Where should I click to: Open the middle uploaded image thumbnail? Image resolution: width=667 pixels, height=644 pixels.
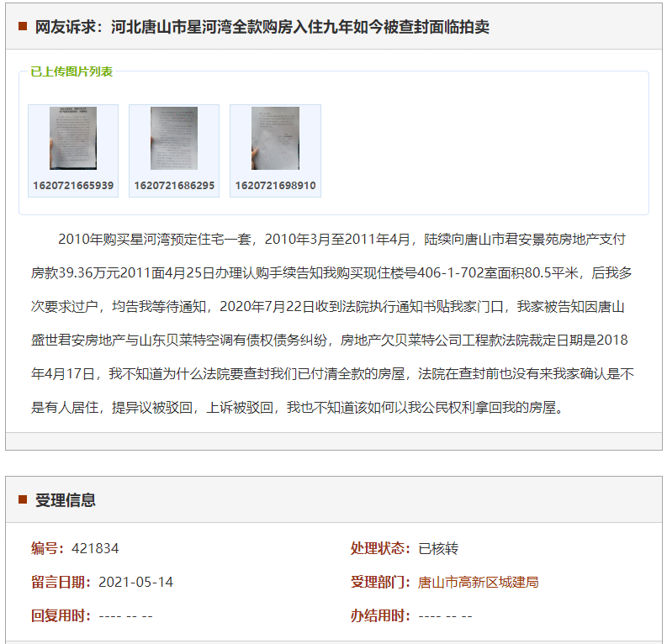point(174,139)
